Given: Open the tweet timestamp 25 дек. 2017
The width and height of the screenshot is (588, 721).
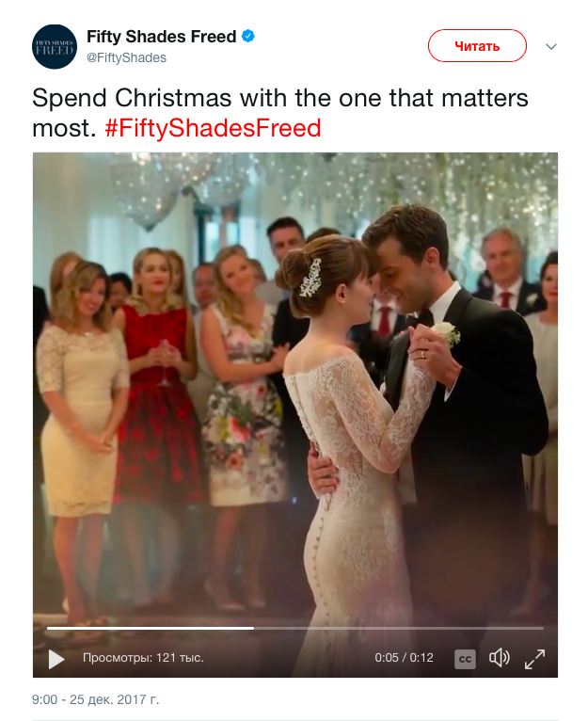Looking at the screenshot, I should click(95, 700).
